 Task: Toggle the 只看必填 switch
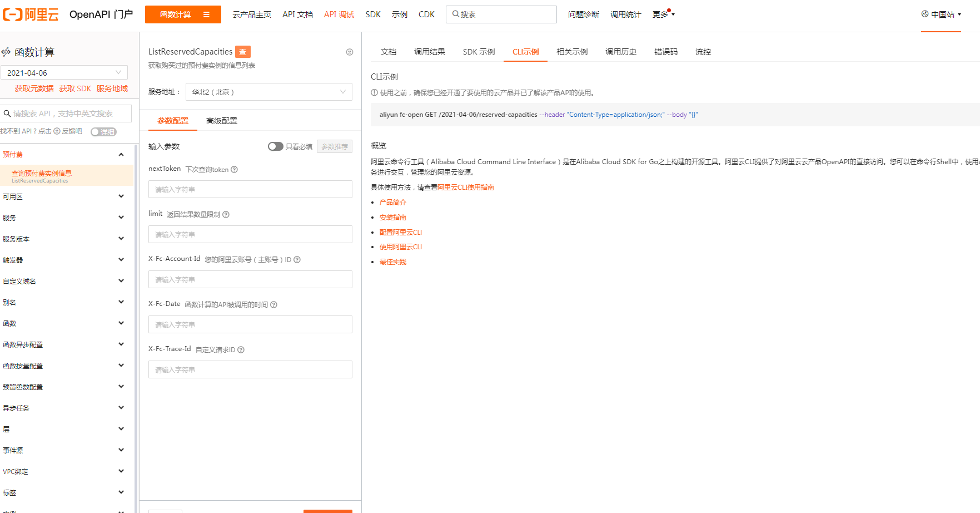point(275,146)
